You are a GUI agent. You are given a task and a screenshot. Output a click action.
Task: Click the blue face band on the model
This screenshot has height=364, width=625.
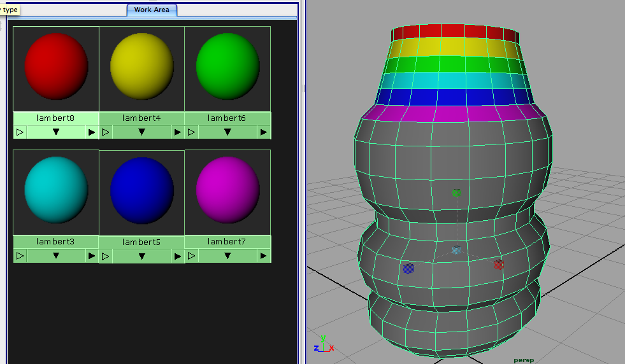[x=454, y=97]
